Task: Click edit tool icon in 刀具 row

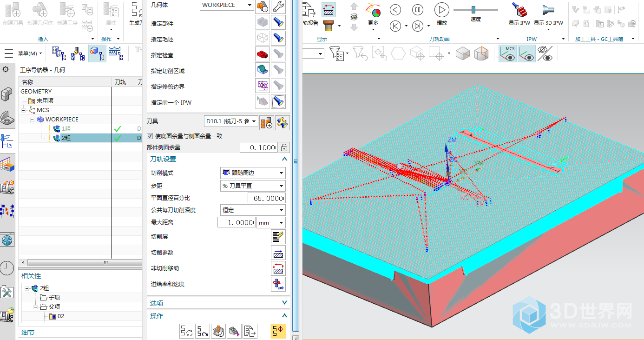Action: point(282,122)
